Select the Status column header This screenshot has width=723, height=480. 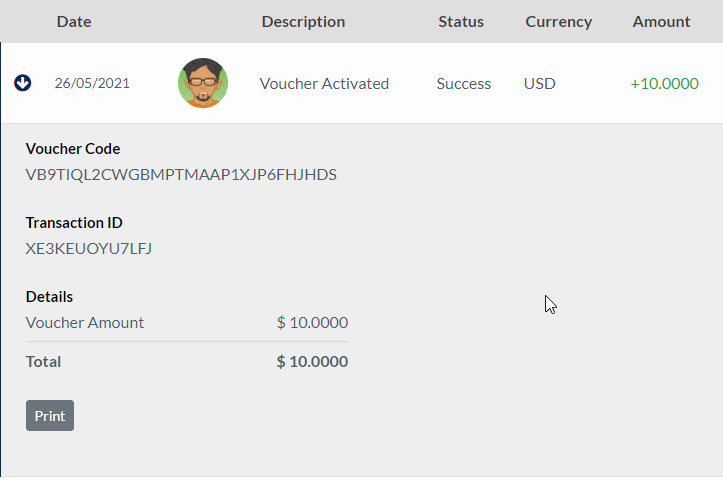(461, 21)
